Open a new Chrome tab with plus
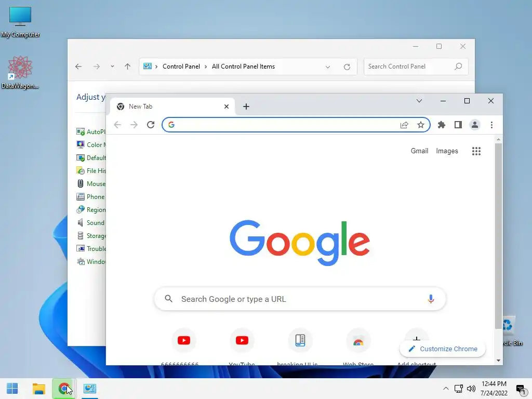Screen dimensions: 532x399 click(246, 107)
